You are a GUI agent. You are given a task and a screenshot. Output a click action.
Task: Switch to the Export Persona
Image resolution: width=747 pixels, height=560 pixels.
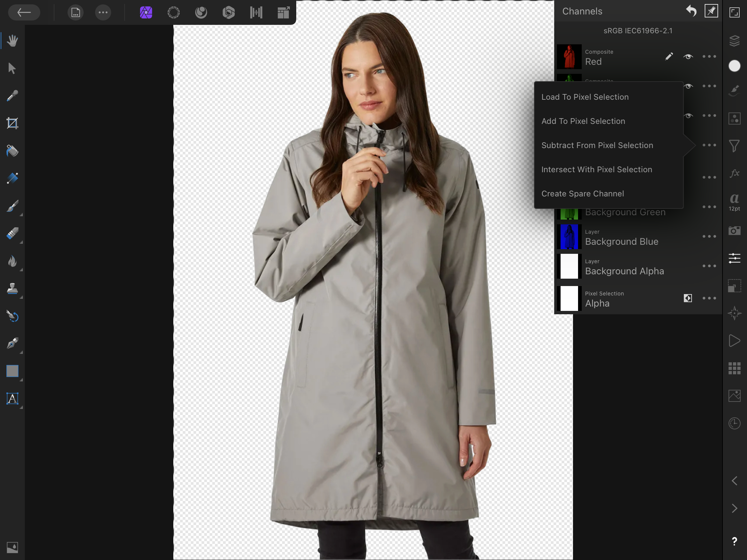click(x=284, y=12)
